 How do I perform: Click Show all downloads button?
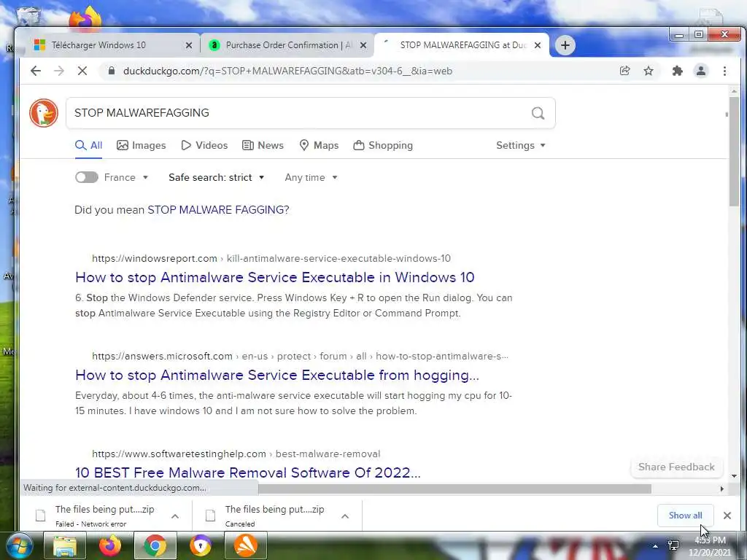pos(685,516)
